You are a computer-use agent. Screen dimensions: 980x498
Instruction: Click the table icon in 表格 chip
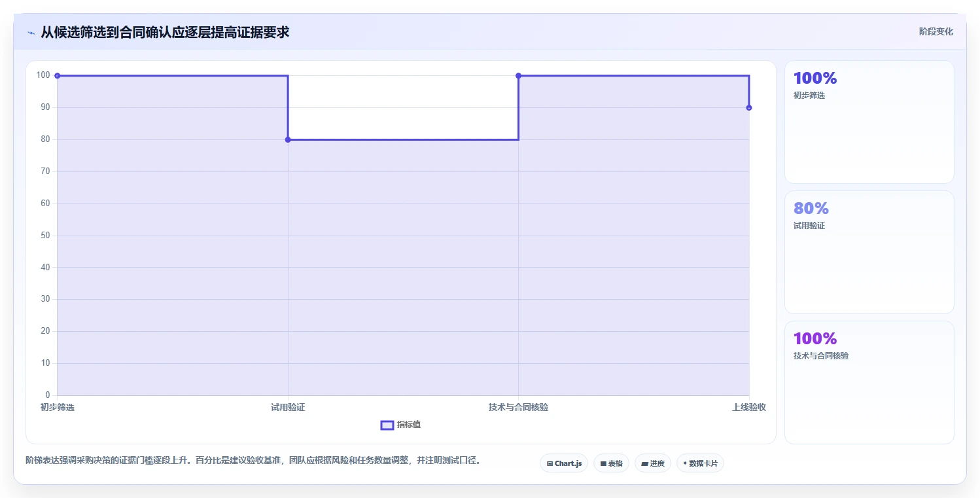coord(603,463)
